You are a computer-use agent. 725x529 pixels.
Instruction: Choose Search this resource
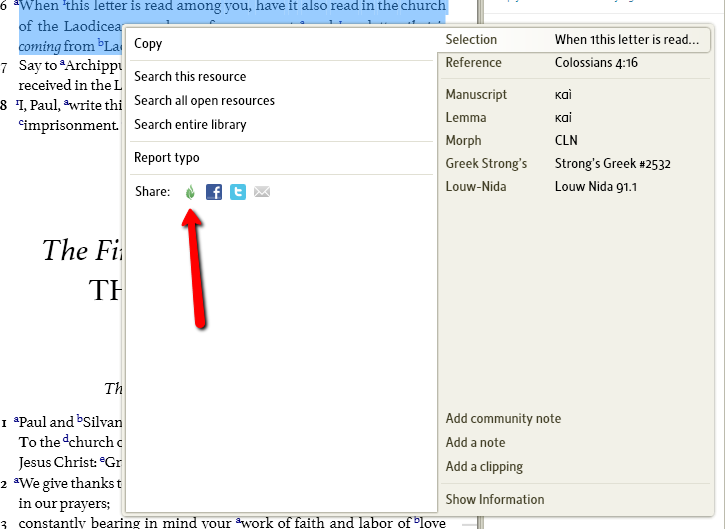190,77
